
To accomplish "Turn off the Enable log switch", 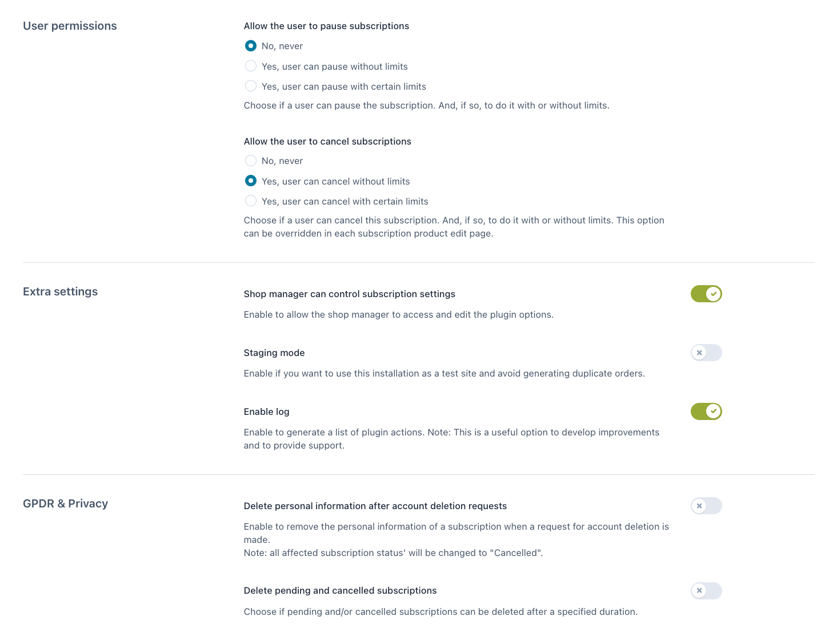I will point(706,411).
